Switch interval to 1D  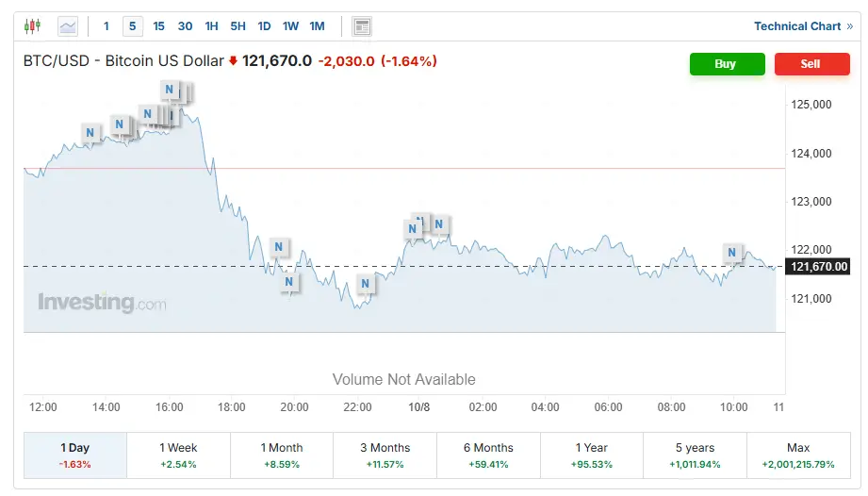click(264, 26)
